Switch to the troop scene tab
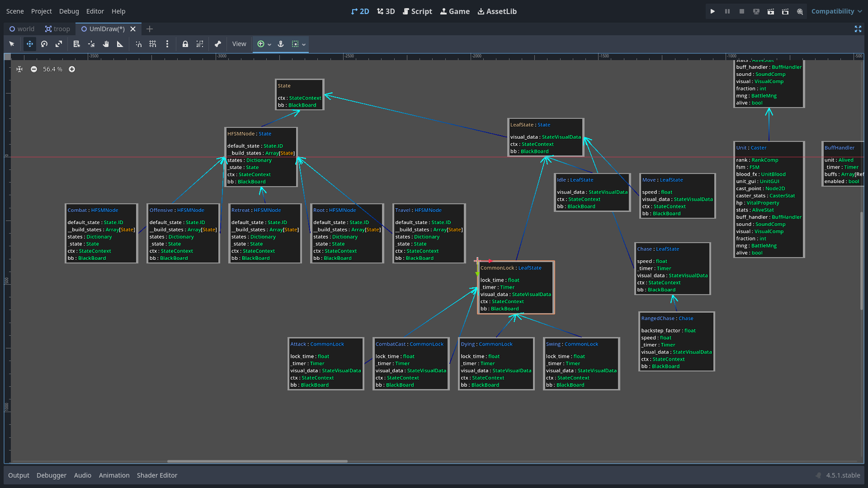Image resolution: width=868 pixels, height=488 pixels. [58, 29]
